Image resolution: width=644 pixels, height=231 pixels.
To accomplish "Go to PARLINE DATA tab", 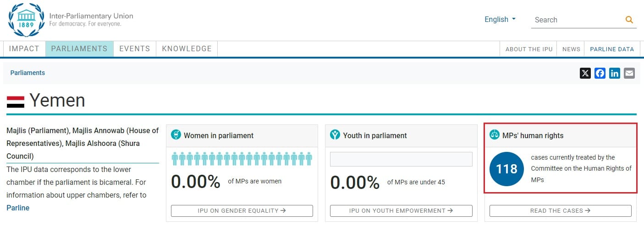I will tap(612, 49).
